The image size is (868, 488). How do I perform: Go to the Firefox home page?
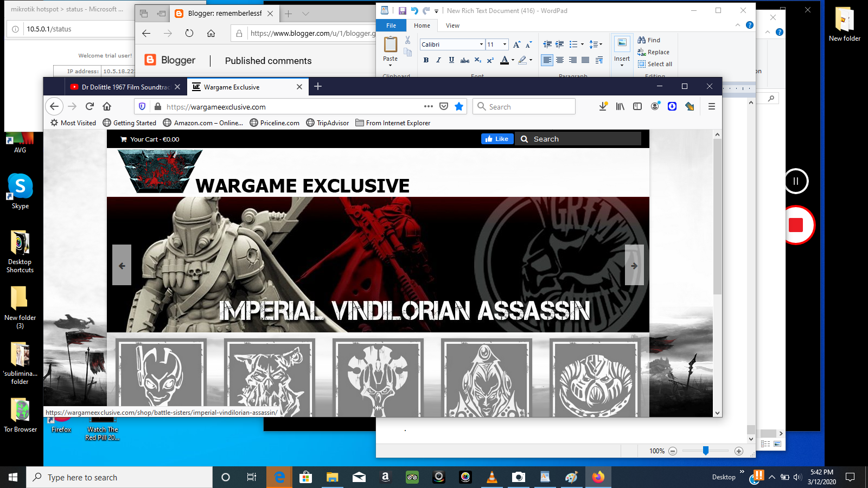[x=107, y=106]
